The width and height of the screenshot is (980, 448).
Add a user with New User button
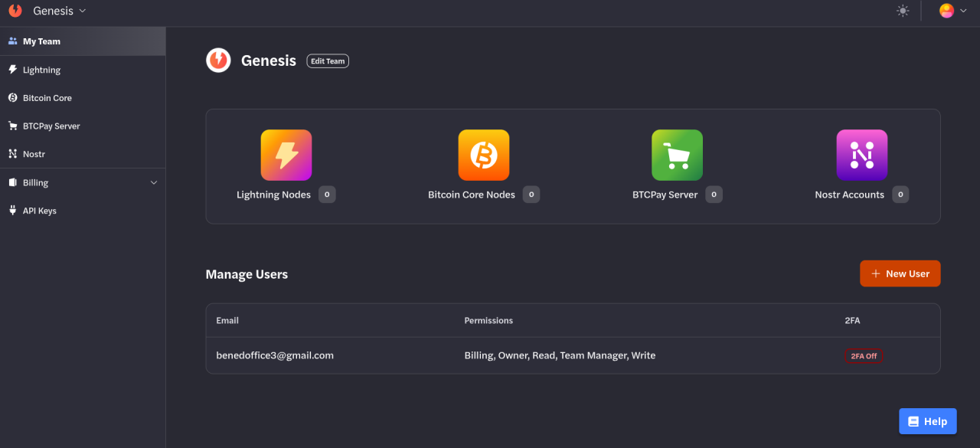pyautogui.click(x=900, y=273)
